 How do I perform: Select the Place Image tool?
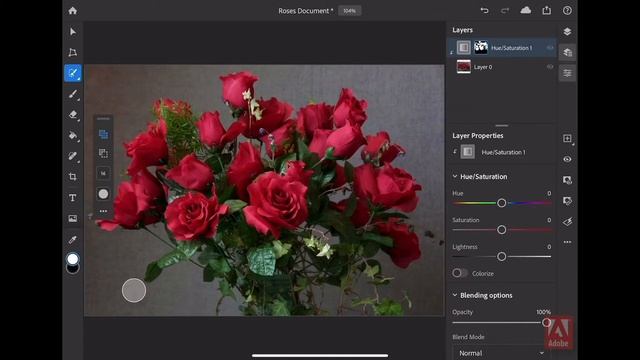point(73,218)
